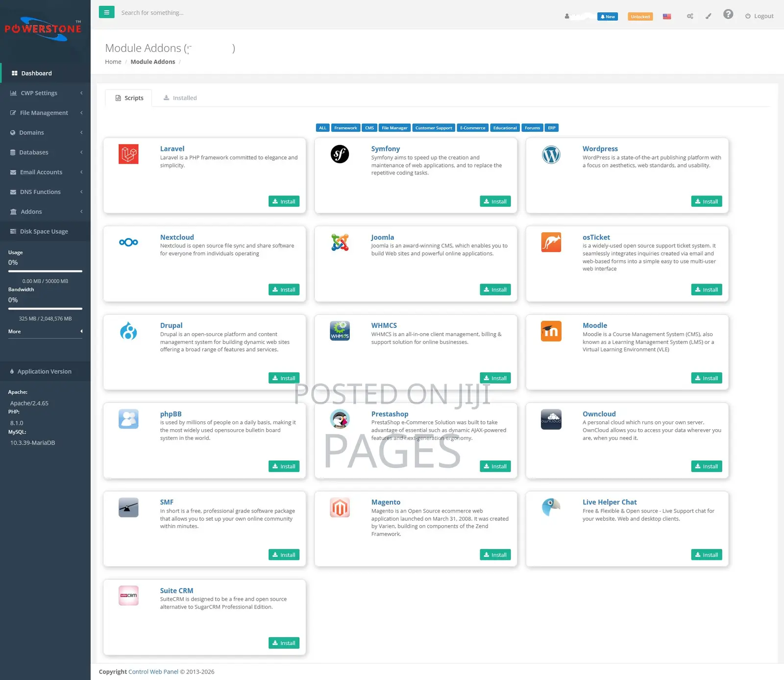
Task: Click the Bandwidth progress bar
Action: click(45, 309)
